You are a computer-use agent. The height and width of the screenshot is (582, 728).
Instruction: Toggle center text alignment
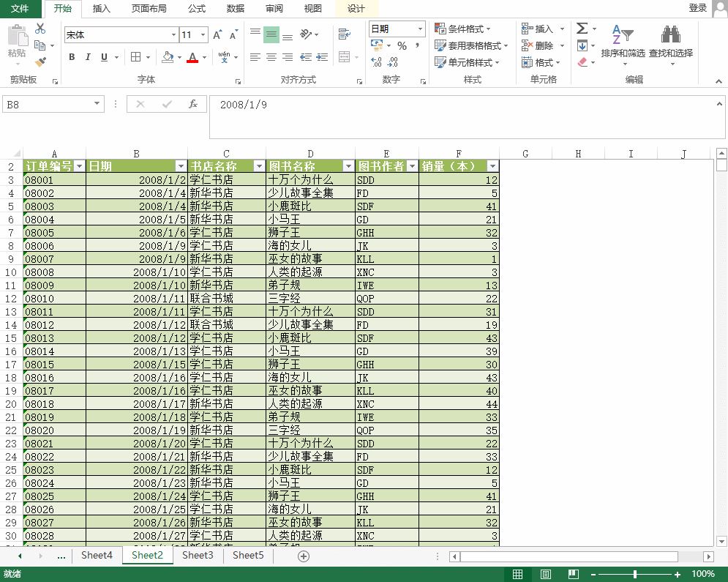coord(271,57)
